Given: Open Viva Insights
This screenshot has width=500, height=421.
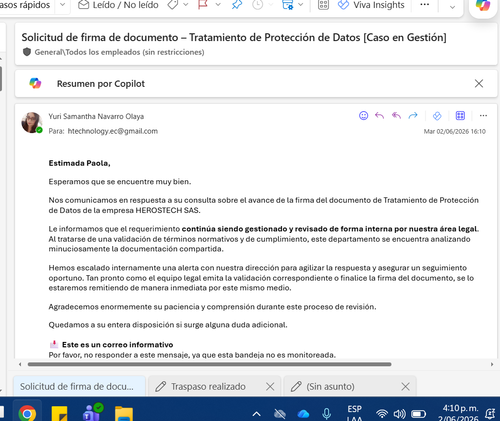Looking at the screenshot, I should 371,5.
